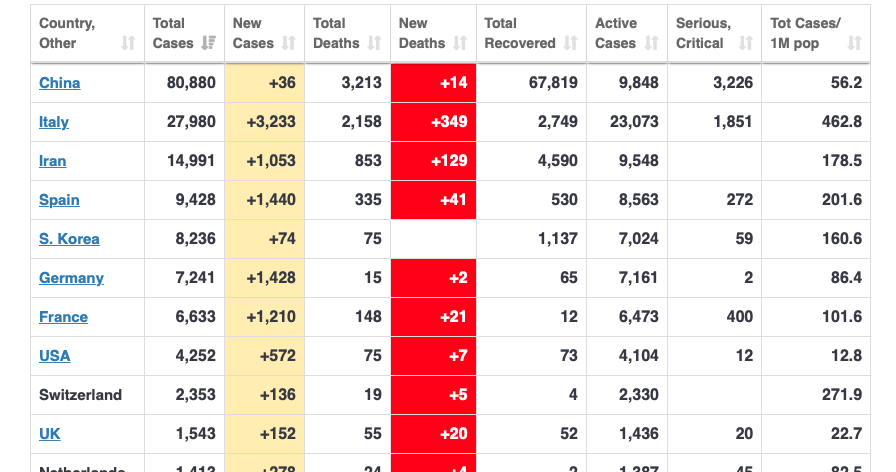Screen dimensions: 896x472
Task: Click sort icon in New Deaths column
Action: (460, 43)
